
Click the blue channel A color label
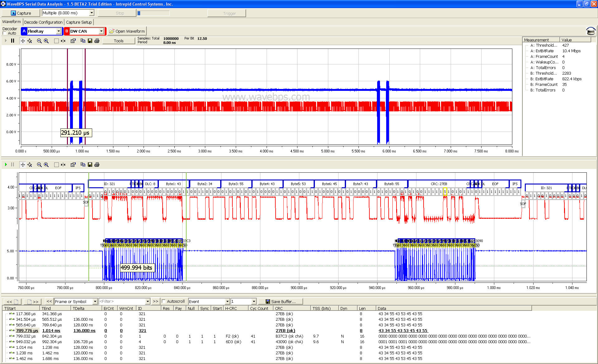pyautogui.click(x=24, y=31)
